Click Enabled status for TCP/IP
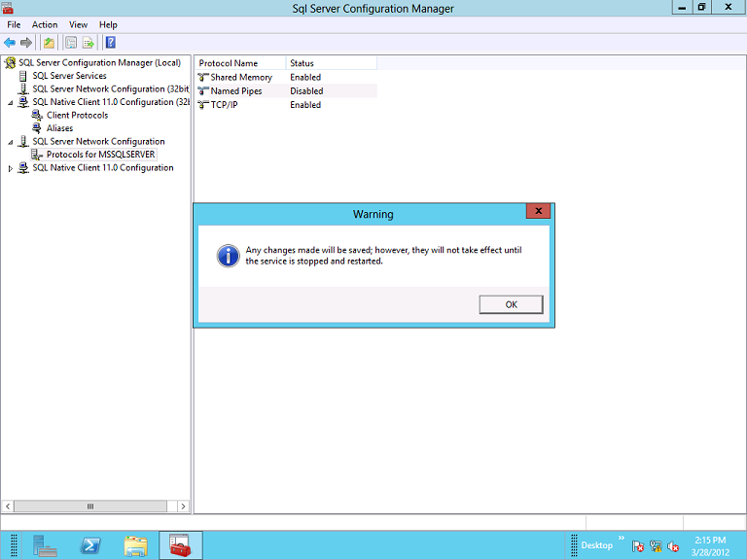 click(x=305, y=104)
